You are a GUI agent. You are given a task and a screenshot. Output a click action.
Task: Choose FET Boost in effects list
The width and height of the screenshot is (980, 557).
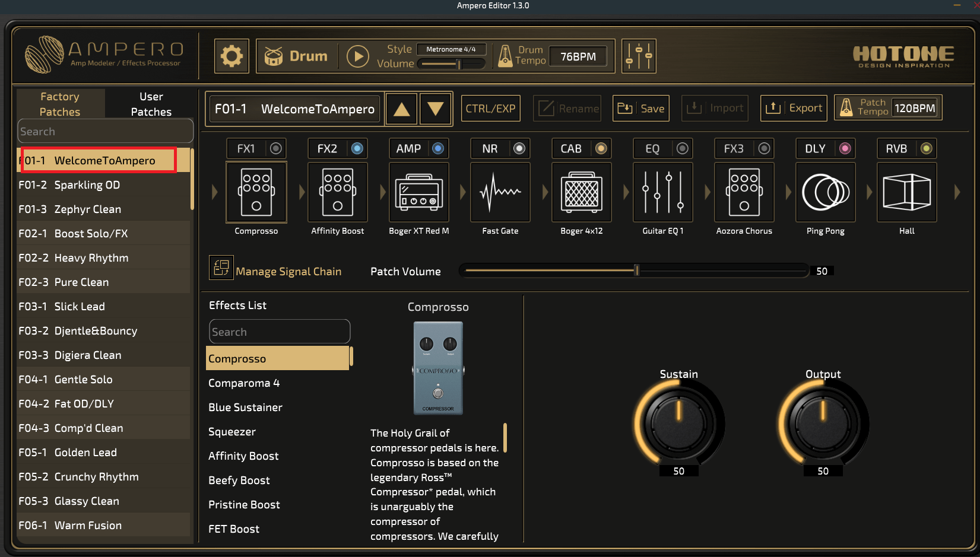[x=277, y=529]
